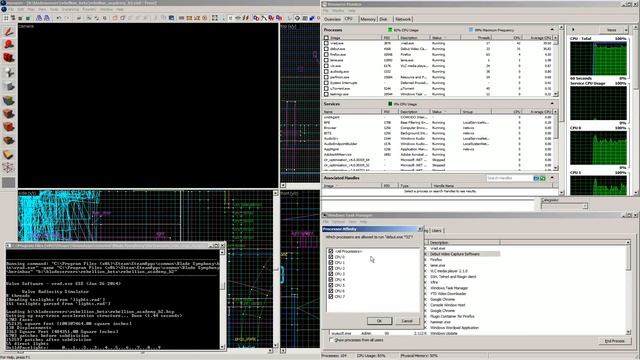The width and height of the screenshot is (640, 360).
Task: Click the Undo icon in Hammer's top toolbar
Action: point(59,18)
